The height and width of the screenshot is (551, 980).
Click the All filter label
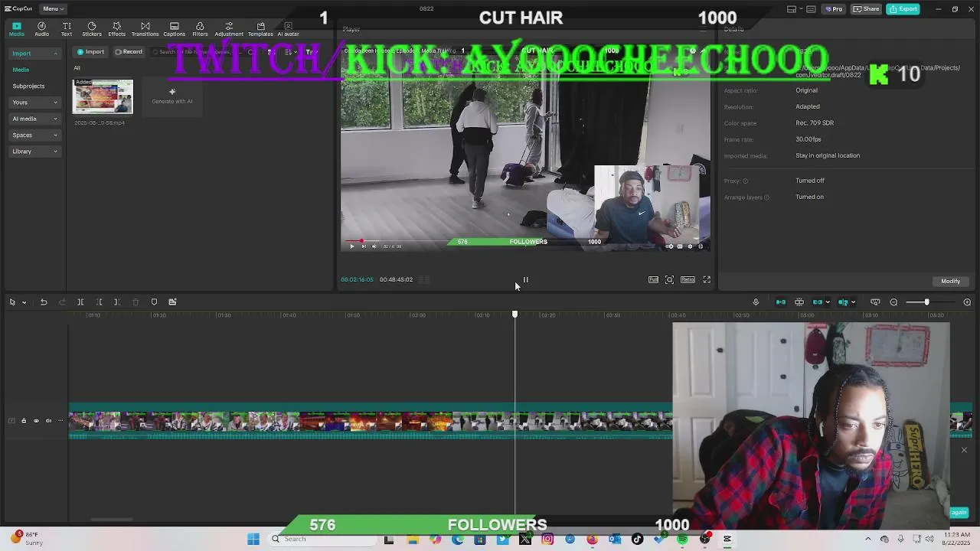[x=77, y=68]
